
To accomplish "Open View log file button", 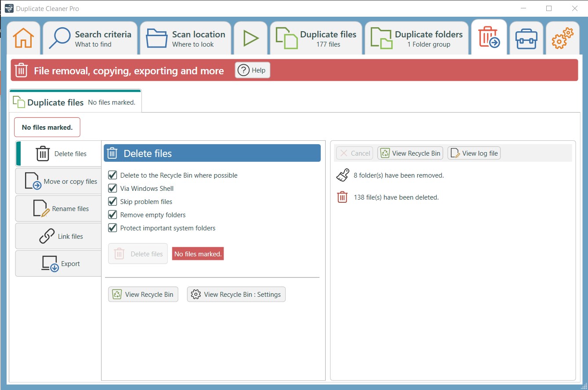I will click(474, 153).
